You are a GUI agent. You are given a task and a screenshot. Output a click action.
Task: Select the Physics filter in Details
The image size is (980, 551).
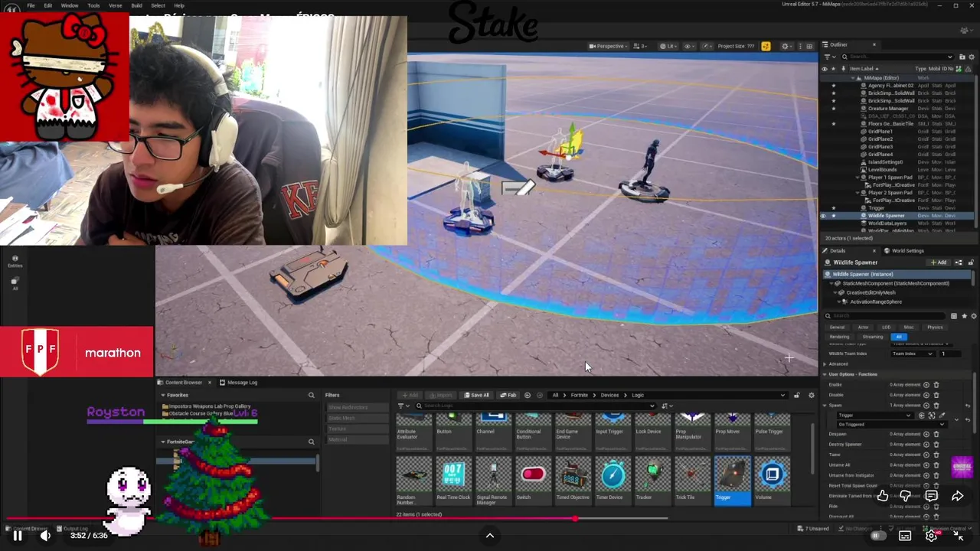coord(935,328)
